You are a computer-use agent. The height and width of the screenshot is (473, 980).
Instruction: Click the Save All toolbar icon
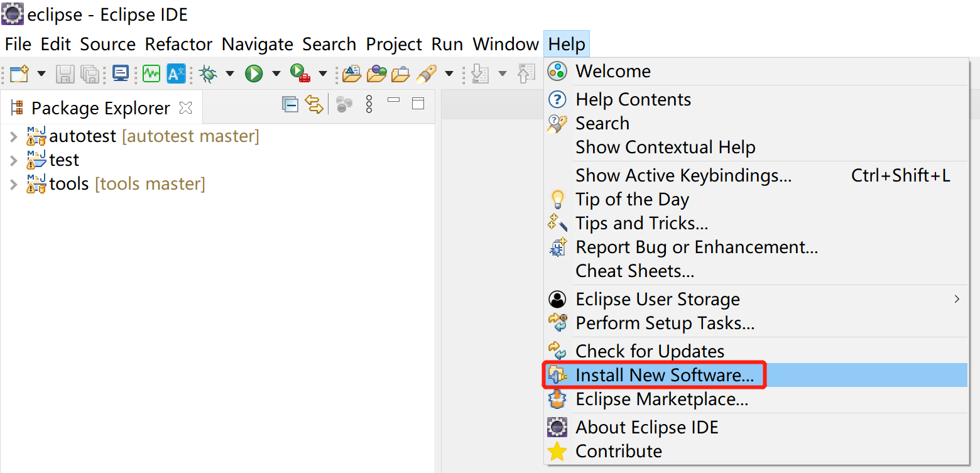[x=90, y=73]
